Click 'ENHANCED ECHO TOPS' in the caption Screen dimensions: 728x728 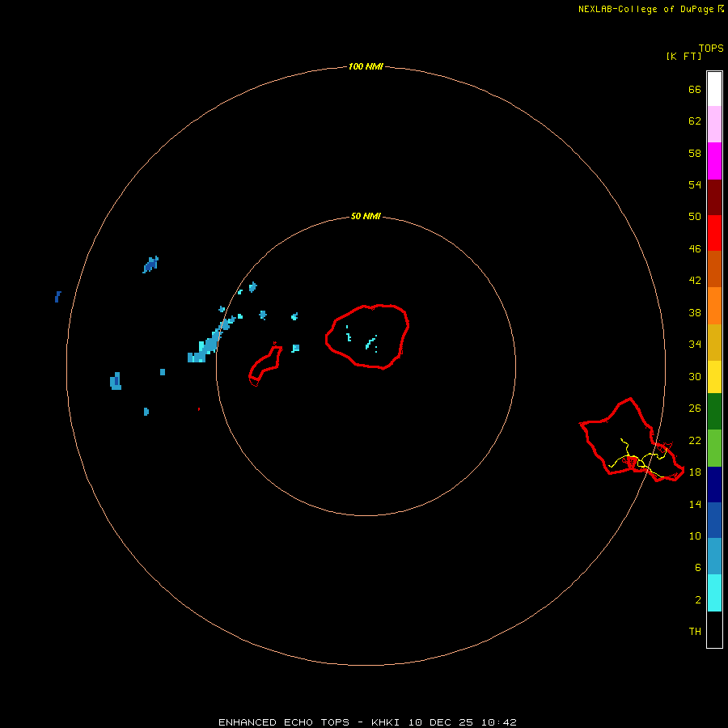click(284, 722)
